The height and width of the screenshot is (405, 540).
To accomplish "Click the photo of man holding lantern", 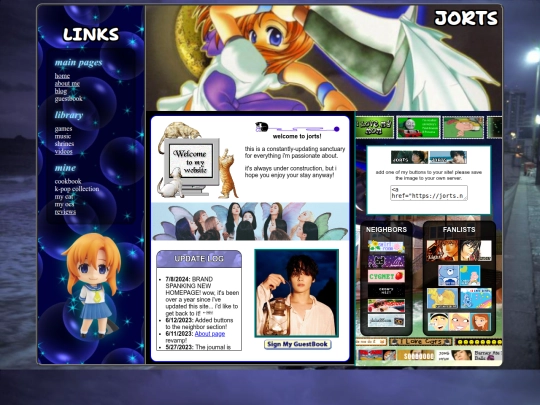I will [x=297, y=293].
